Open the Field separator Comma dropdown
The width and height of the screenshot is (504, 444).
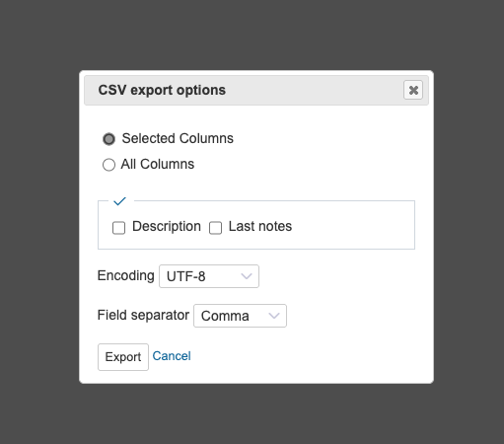point(240,316)
